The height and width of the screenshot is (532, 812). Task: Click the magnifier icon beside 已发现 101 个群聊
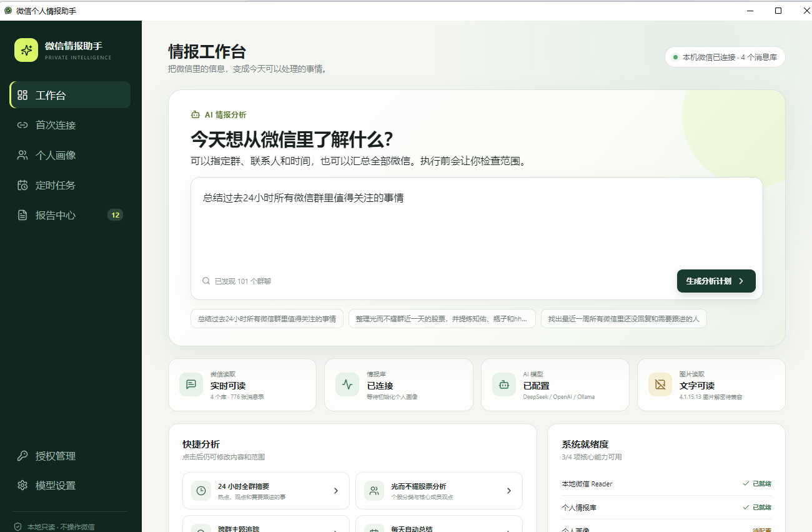click(x=206, y=281)
